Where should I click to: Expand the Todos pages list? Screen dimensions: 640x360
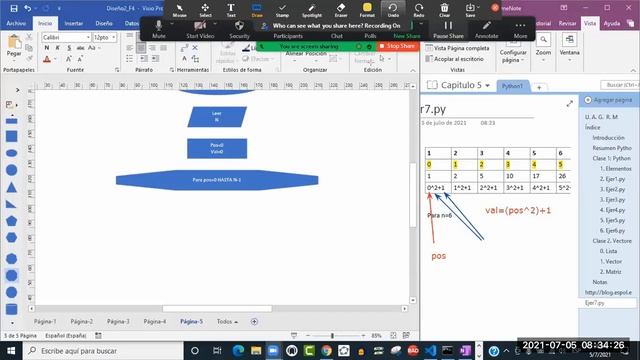[227, 322]
